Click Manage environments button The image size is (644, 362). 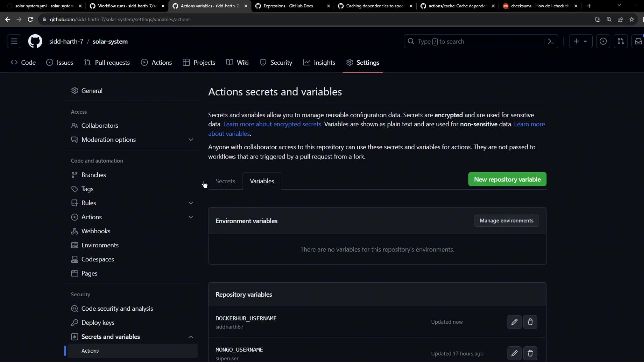coord(506,221)
